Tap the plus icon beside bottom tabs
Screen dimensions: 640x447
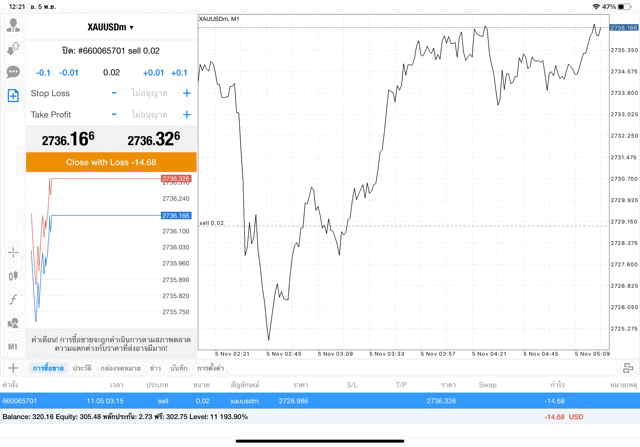click(x=627, y=368)
